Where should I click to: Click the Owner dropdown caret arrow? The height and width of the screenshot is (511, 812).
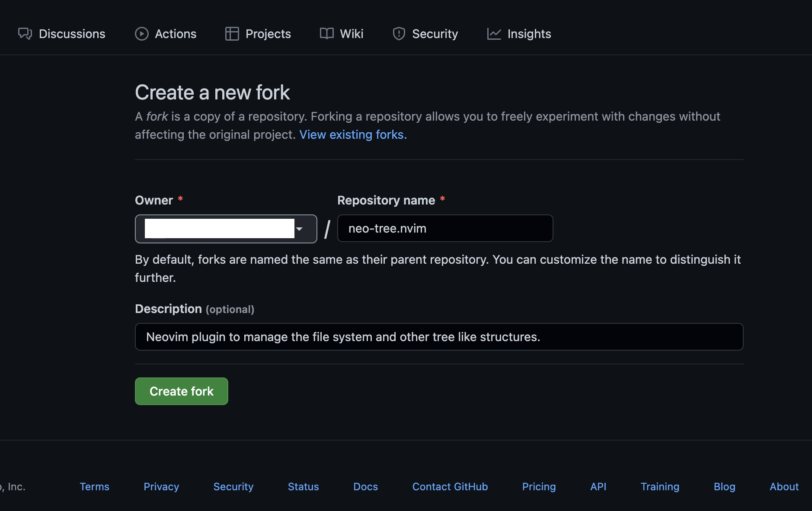click(299, 229)
